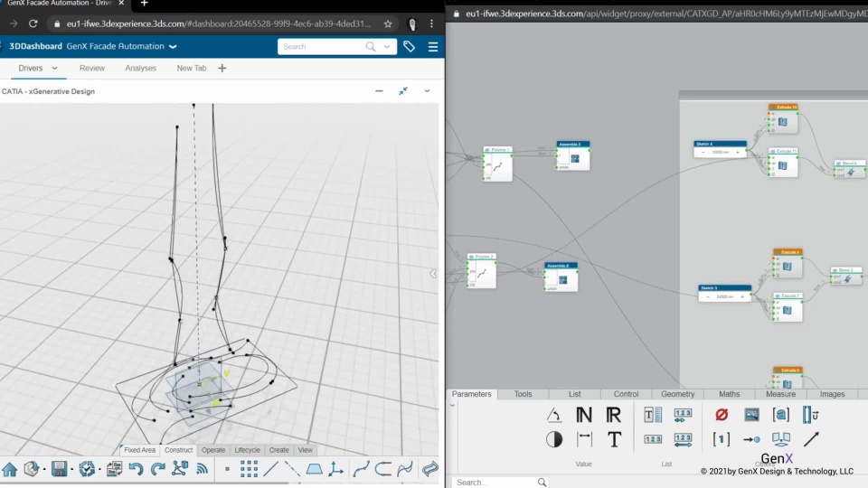Viewport: 868px width, 488px height.
Task: Select the Geometry palette tab
Action: [x=677, y=394]
